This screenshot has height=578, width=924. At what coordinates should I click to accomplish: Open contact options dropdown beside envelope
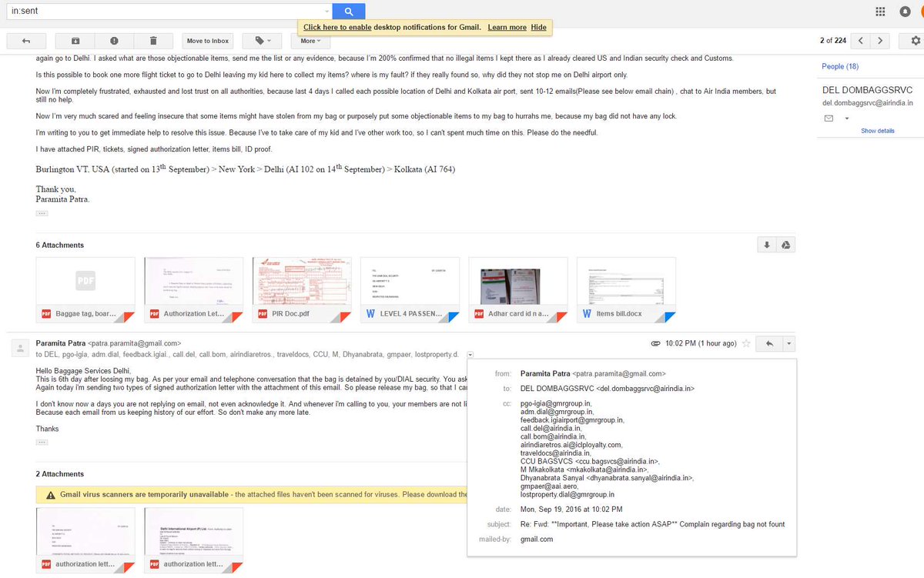point(846,119)
